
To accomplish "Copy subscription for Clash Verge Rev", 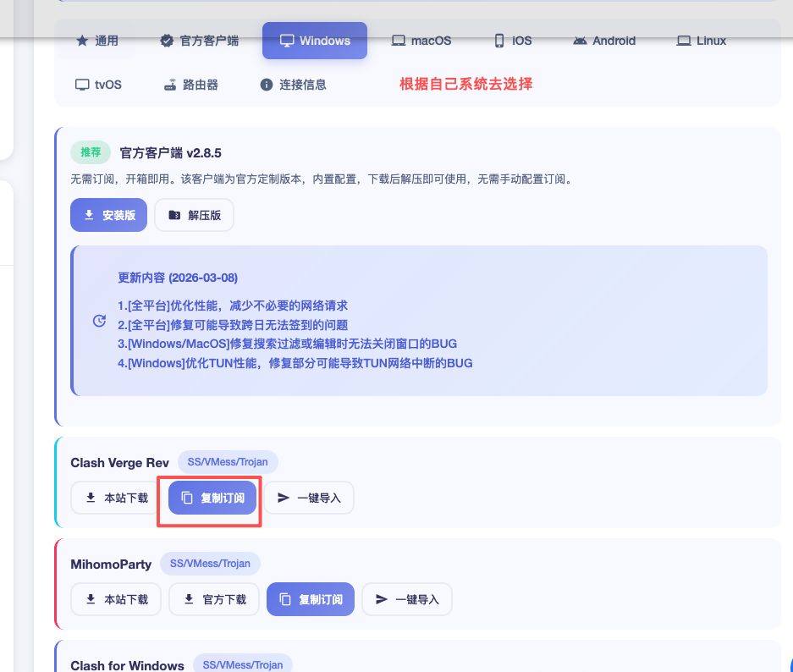I will (212, 498).
